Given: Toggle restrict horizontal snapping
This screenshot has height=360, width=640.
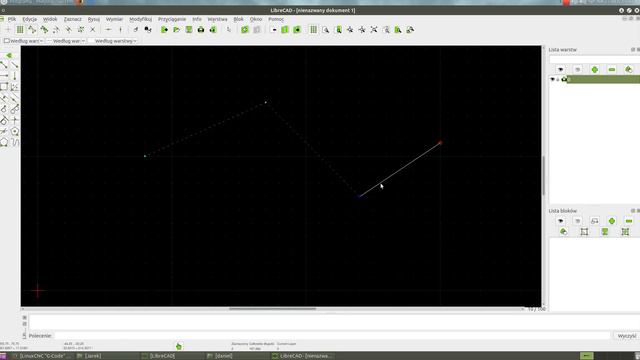Looking at the screenshot, I should (108, 30).
